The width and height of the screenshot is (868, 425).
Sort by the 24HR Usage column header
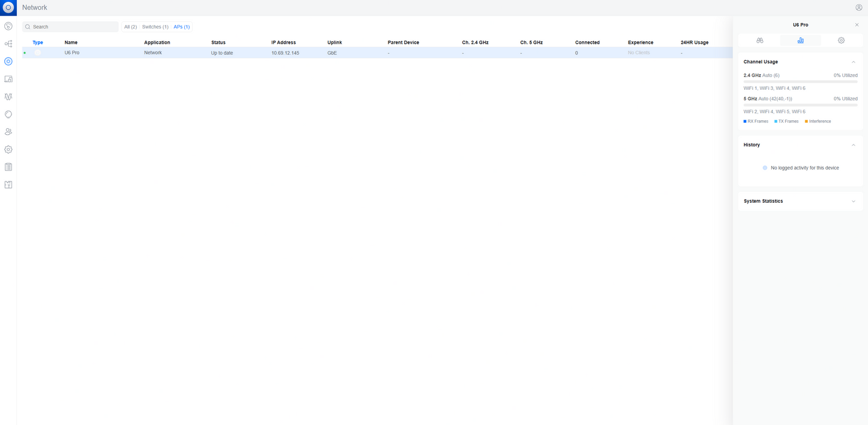695,42
